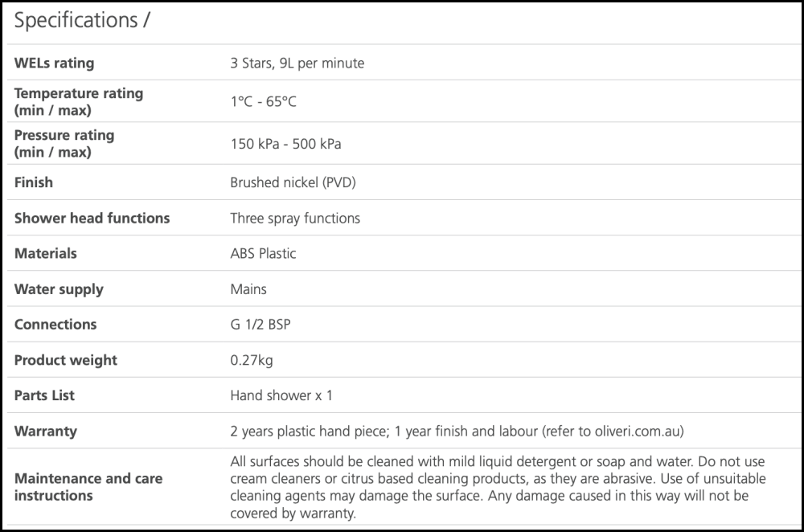This screenshot has width=804, height=532.
Task: Select the 3 Stars, 9L per minute value
Action: point(297,63)
